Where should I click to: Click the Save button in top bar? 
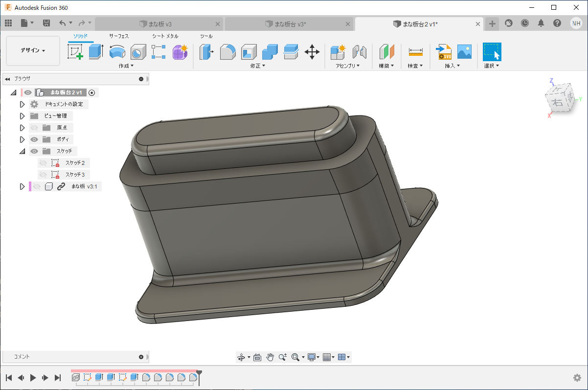point(46,23)
